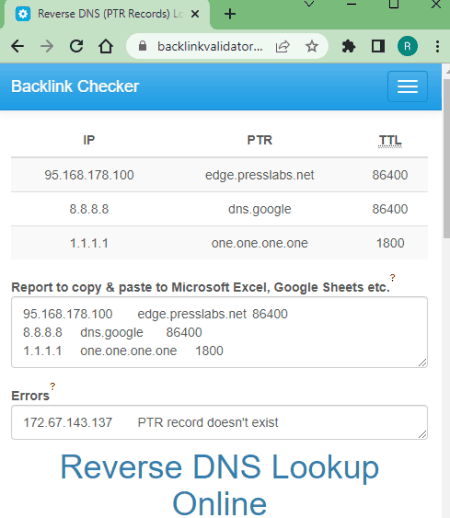Click the TTL column header abbreviation

390,141
